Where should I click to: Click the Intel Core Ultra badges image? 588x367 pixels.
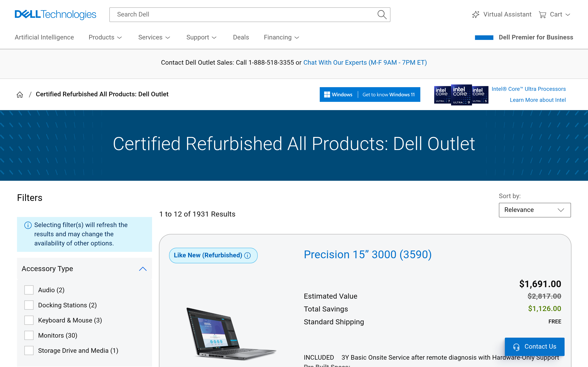click(461, 95)
